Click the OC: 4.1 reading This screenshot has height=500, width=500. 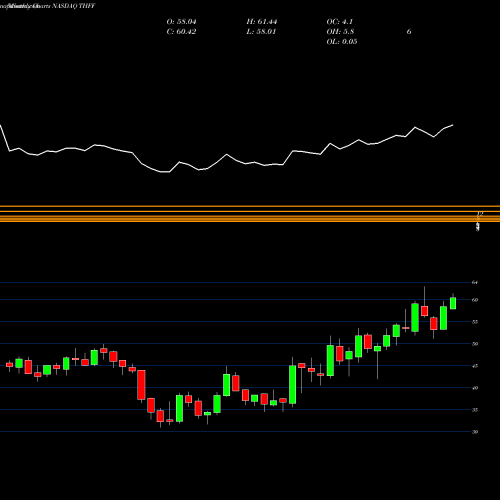339,22
